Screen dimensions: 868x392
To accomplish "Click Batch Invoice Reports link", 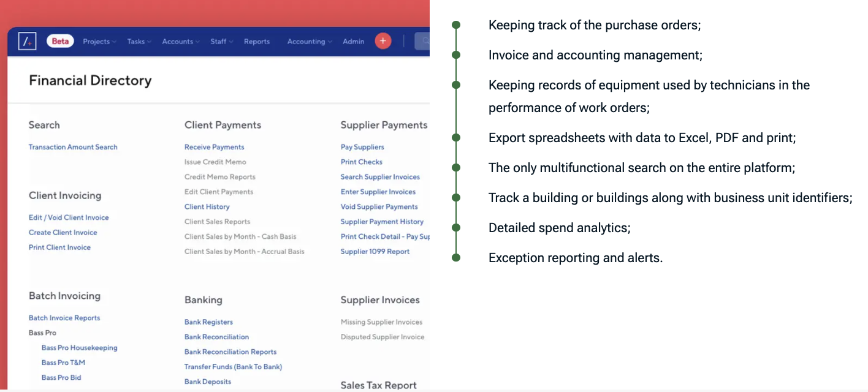I will pyautogui.click(x=64, y=318).
